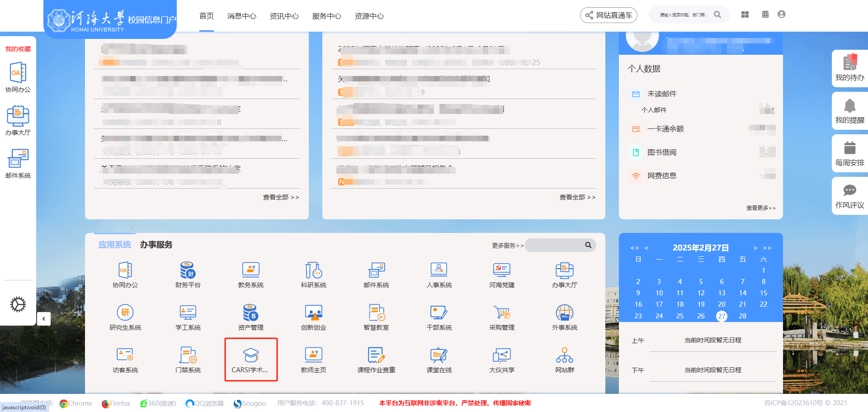Viewport: 868px width, 412px height.
Task: Collapse the left favorites sidebar arrow
Action: click(x=44, y=319)
